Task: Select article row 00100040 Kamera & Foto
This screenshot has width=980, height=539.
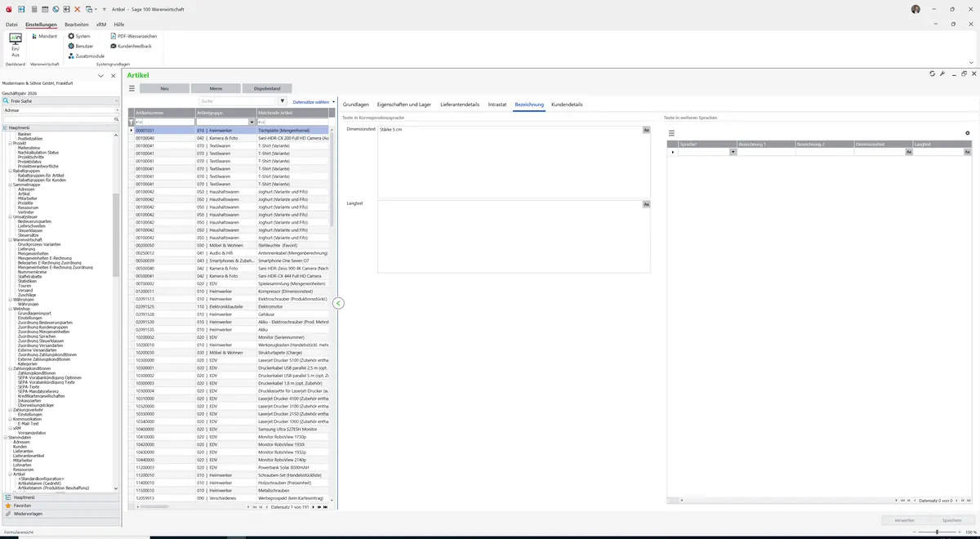Action: click(231, 138)
